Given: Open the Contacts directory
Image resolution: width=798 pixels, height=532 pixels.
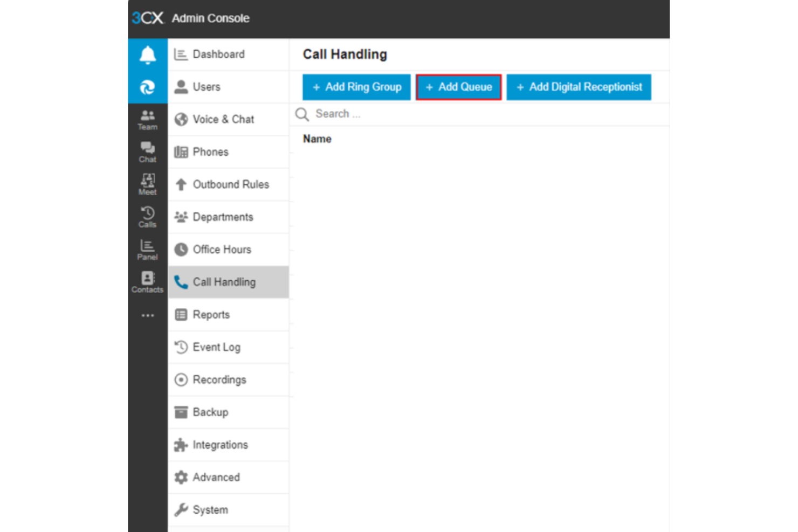Looking at the screenshot, I should tap(147, 281).
